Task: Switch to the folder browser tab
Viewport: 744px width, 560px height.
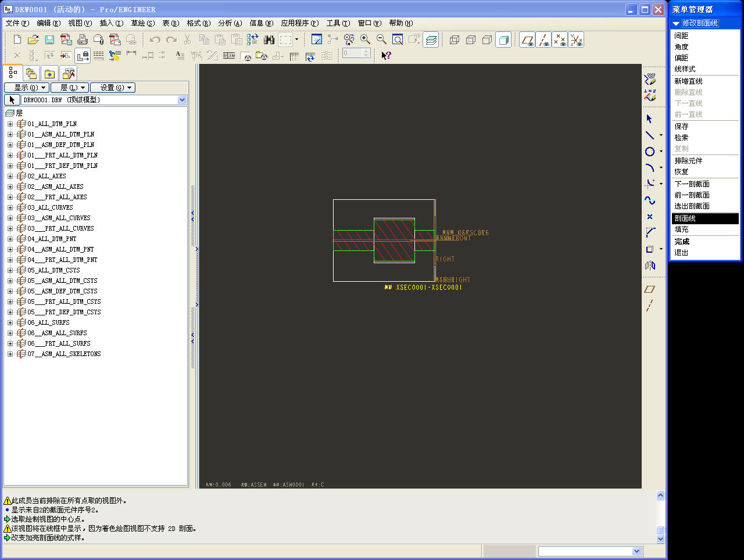Action: 31,74
